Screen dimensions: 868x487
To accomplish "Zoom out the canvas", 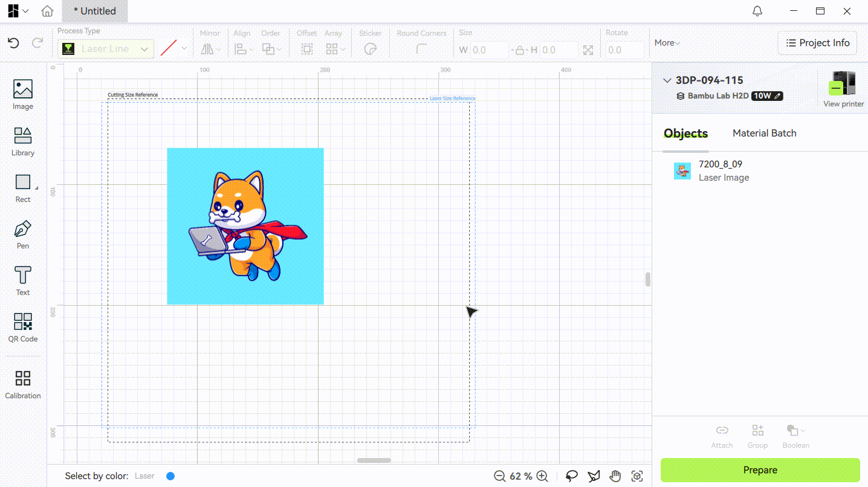I will [x=499, y=476].
